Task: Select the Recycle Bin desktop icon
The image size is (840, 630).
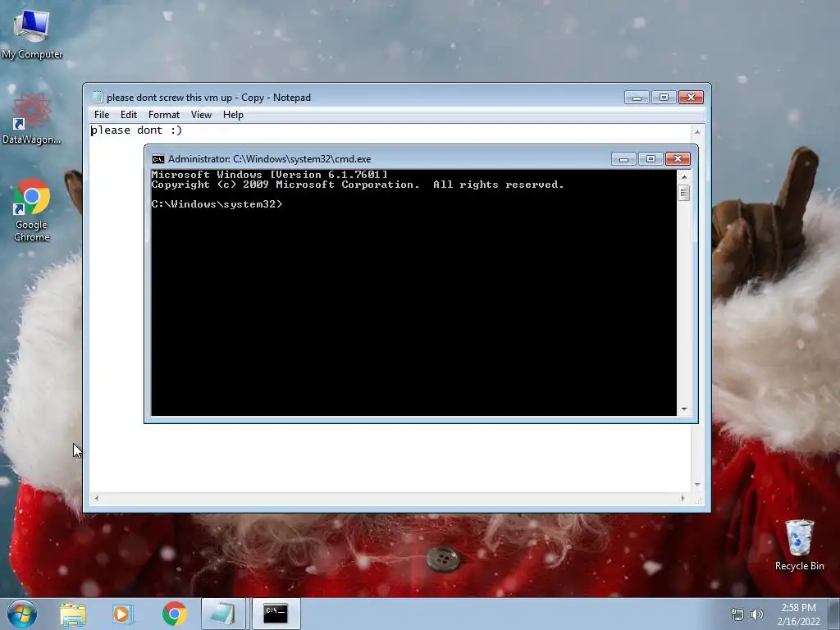Action: tap(799, 545)
